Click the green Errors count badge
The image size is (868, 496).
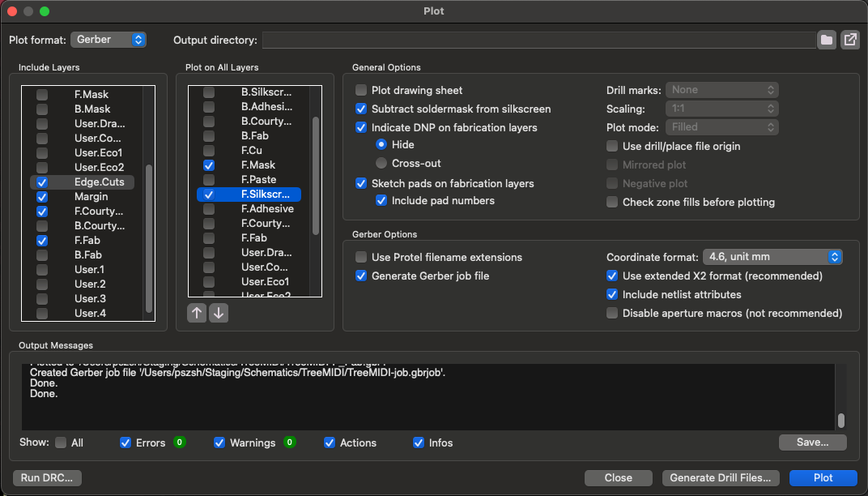(x=179, y=443)
